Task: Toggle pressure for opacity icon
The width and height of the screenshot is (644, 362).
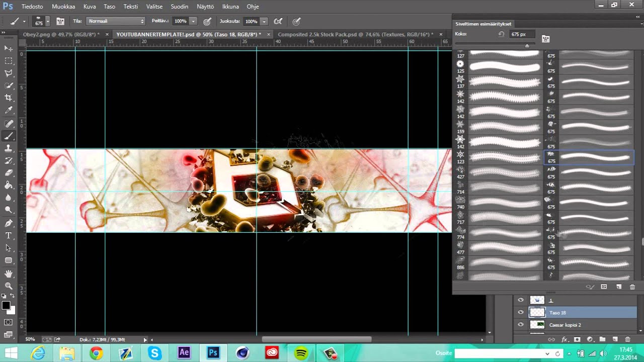Action: click(207, 21)
